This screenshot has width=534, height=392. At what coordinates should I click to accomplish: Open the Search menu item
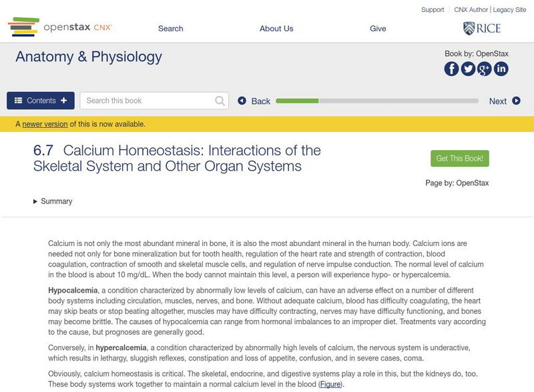coord(171,29)
